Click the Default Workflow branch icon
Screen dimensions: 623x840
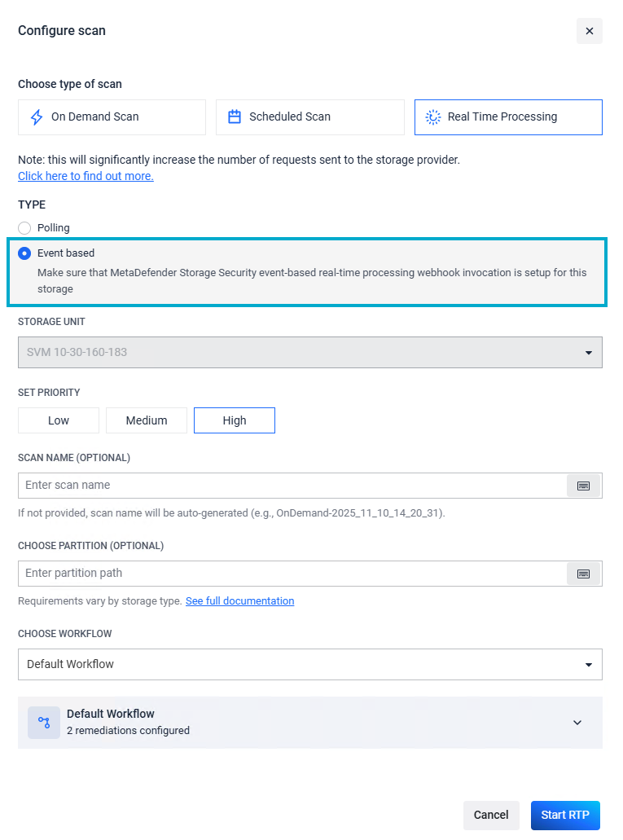click(x=44, y=723)
